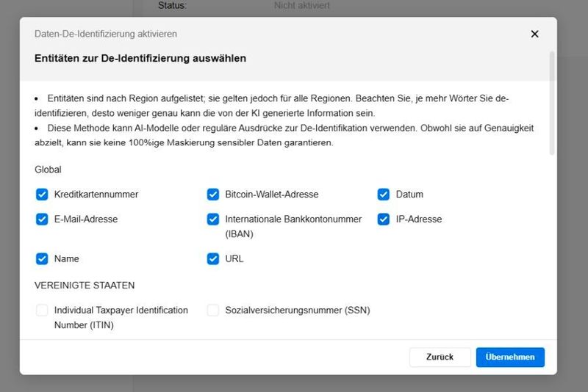Click the Datum label text

(409, 195)
